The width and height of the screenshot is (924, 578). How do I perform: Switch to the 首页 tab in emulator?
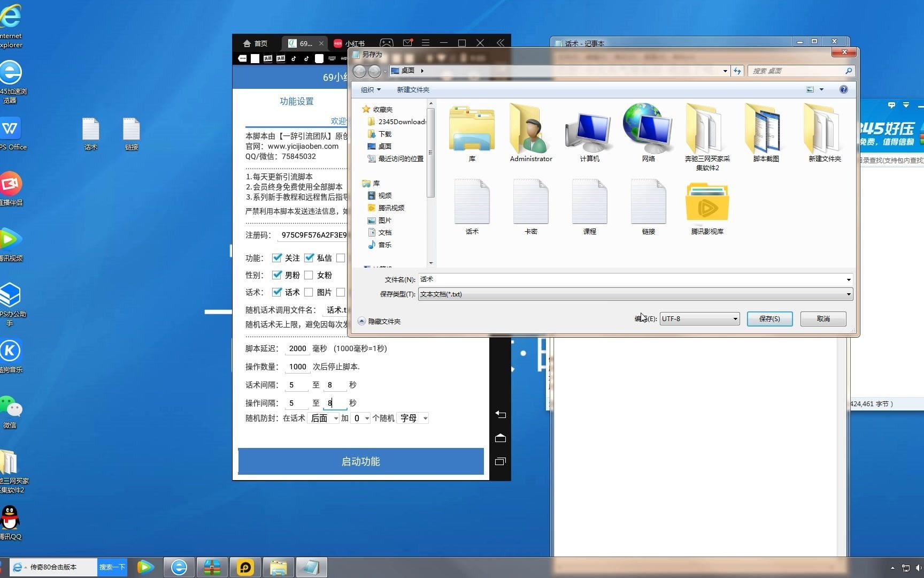click(255, 43)
